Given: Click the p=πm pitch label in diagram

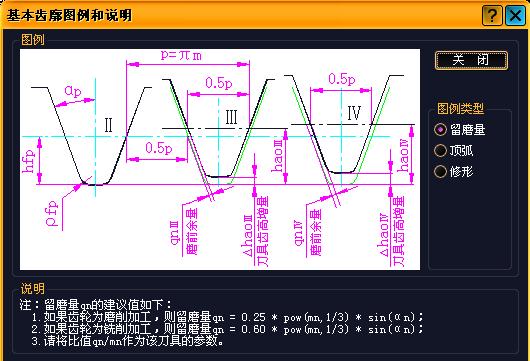Looking at the screenshot, I should tap(181, 55).
